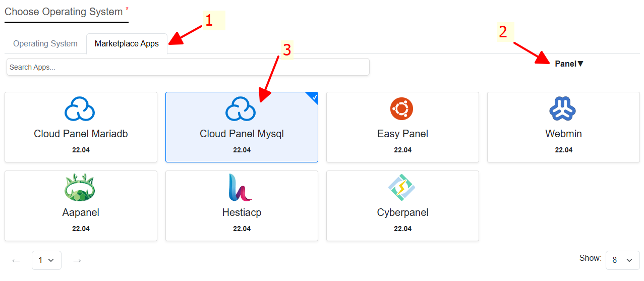The width and height of the screenshot is (644, 281).
Task: Select the Cloud Panel Mysql name label
Action: 242,134
